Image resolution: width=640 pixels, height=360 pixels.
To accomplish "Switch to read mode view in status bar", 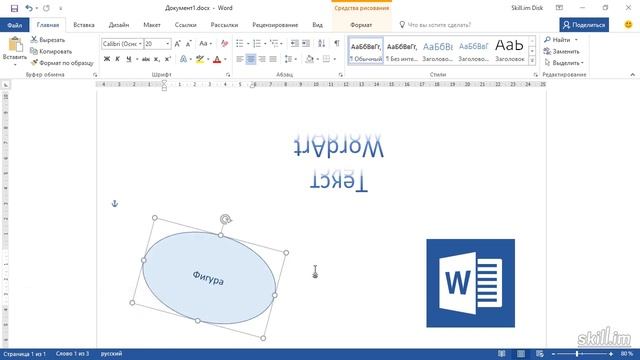I will (502, 353).
